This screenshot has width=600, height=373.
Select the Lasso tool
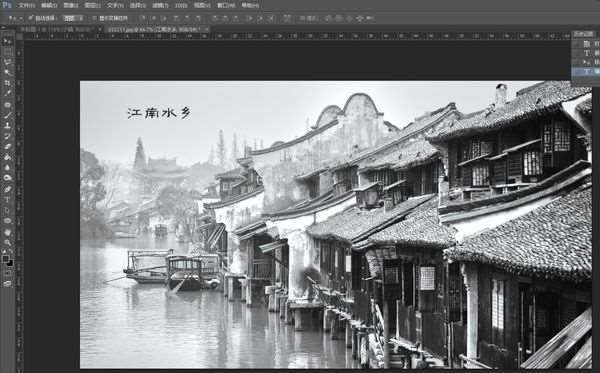pyautogui.click(x=7, y=62)
